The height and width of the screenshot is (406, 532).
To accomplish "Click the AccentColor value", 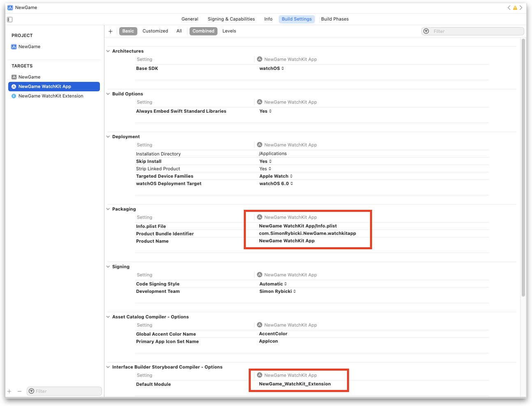I will [273, 334].
